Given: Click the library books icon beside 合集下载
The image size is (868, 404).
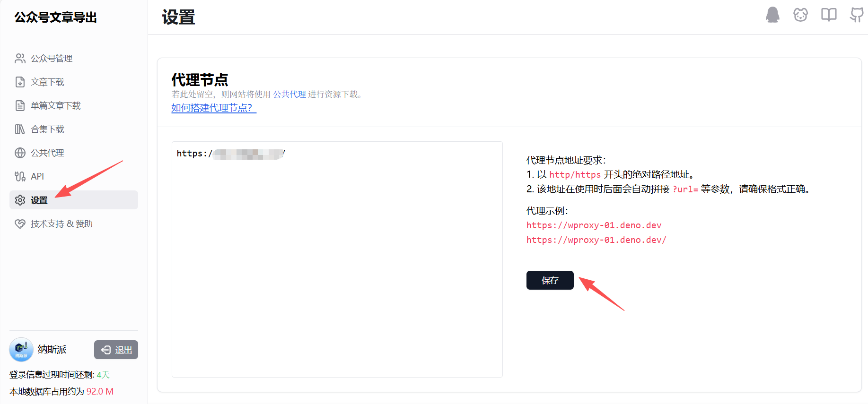Looking at the screenshot, I should click(20, 129).
